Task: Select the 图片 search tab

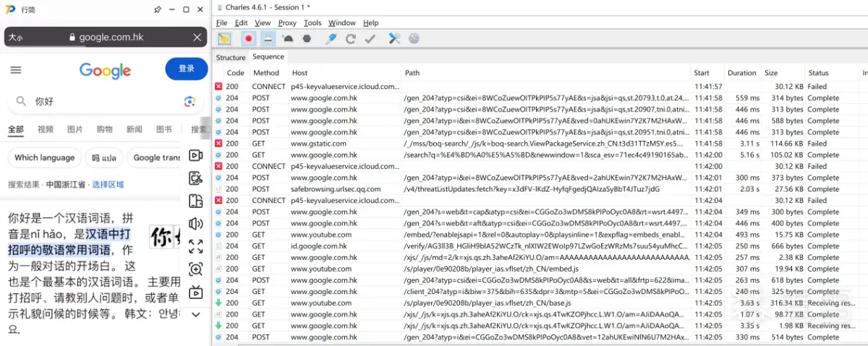Action: click(75, 129)
